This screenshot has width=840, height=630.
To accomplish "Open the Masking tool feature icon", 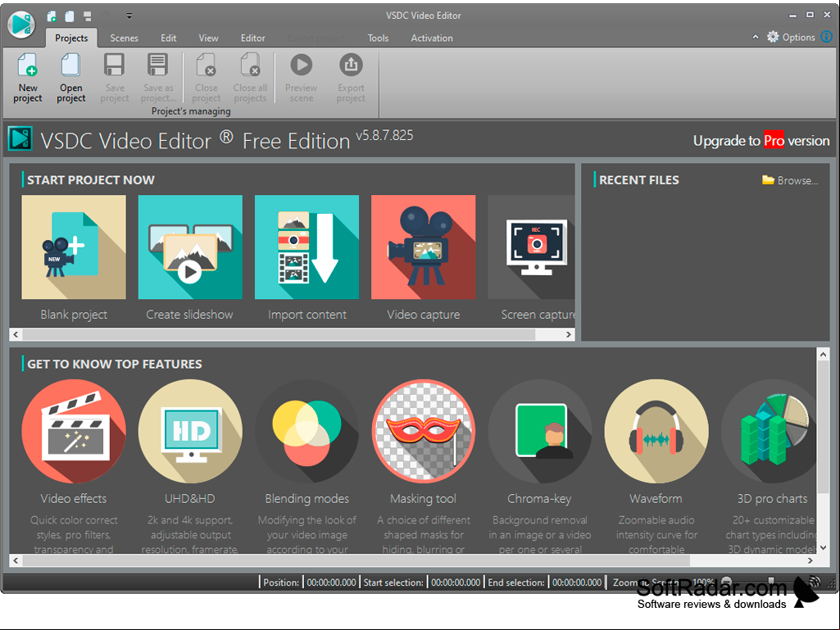I will coord(423,431).
